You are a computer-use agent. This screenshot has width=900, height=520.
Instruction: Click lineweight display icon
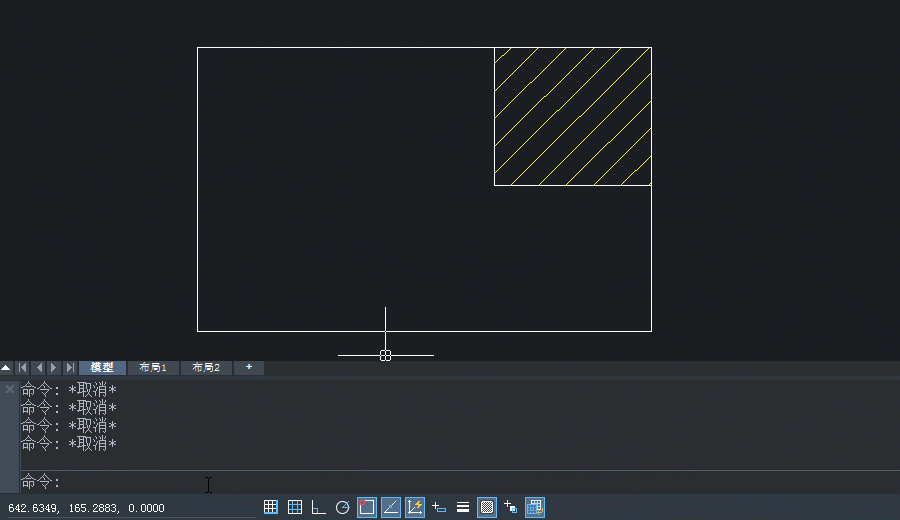point(463,507)
